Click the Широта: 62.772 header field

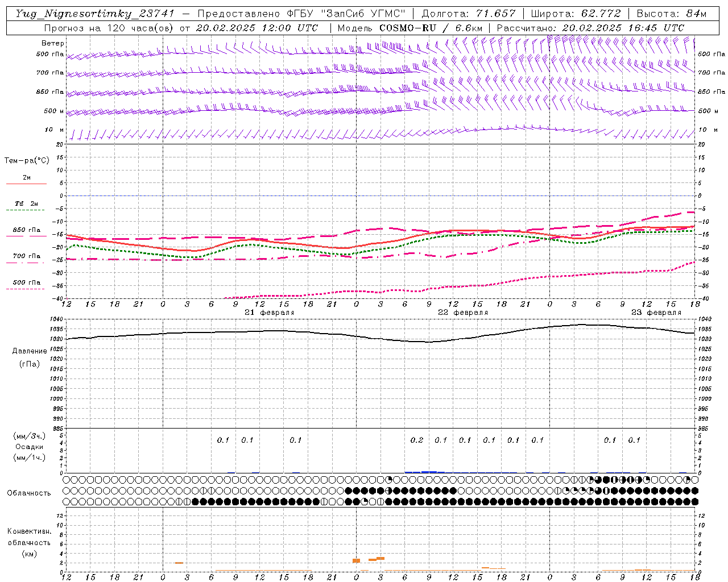(x=576, y=14)
